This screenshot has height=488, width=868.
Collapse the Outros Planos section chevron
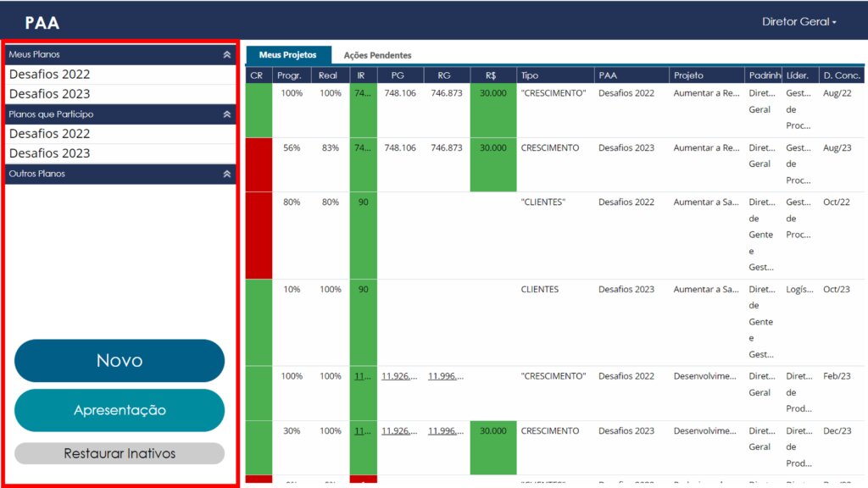pos(226,174)
